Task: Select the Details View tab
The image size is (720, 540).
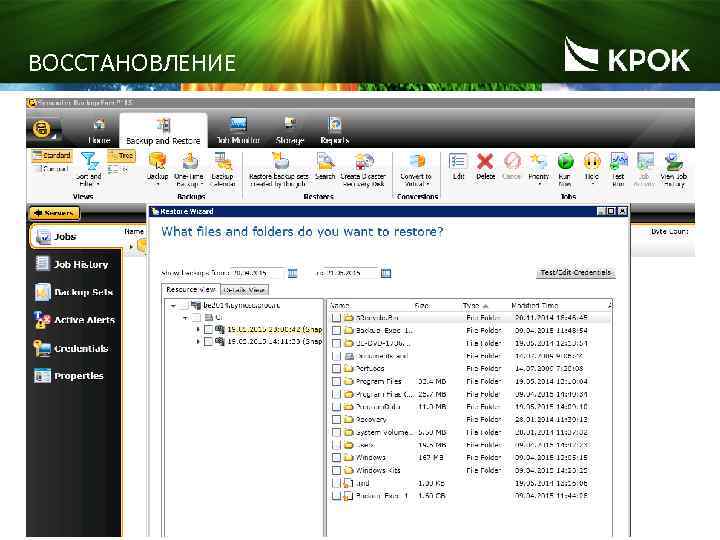Action: tap(244, 290)
